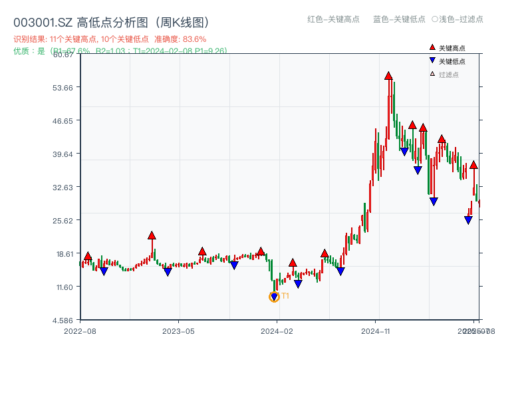Click the 2022-08 x-axis date label
This screenshot has width=532, height=399.
80,331
